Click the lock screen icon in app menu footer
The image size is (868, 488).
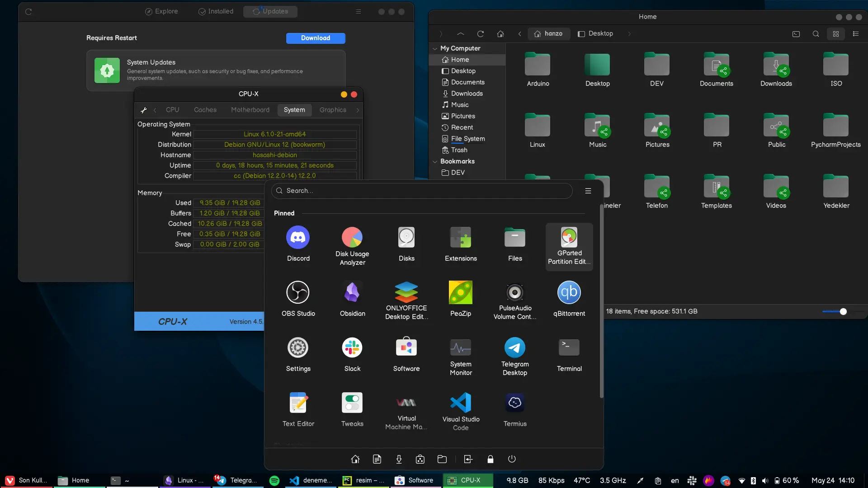(x=490, y=459)
